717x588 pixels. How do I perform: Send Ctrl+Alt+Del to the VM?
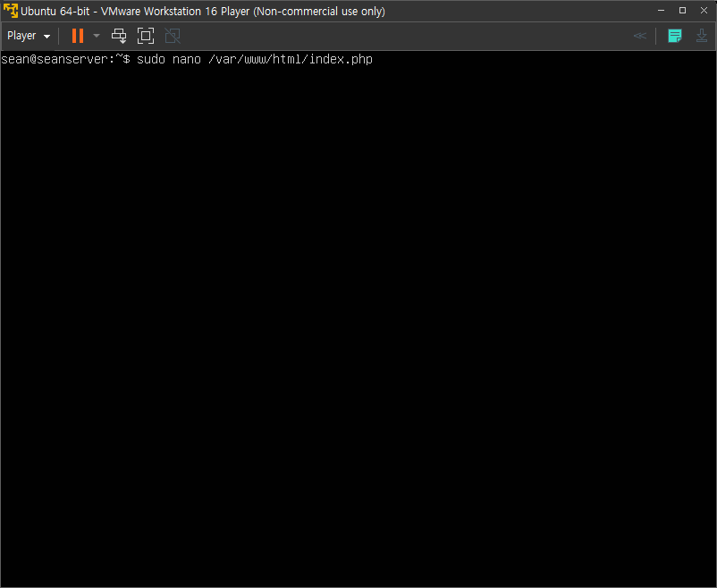click(x=119, y=36)
